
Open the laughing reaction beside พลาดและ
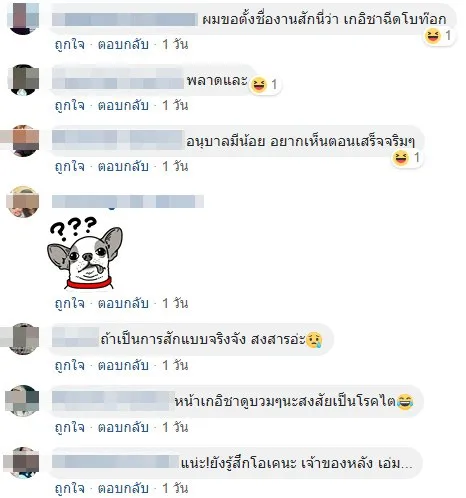tap(264, 85)
